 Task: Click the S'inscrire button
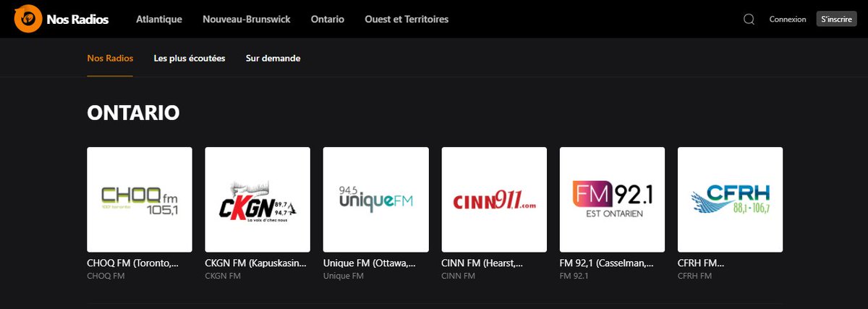[837, 20]
